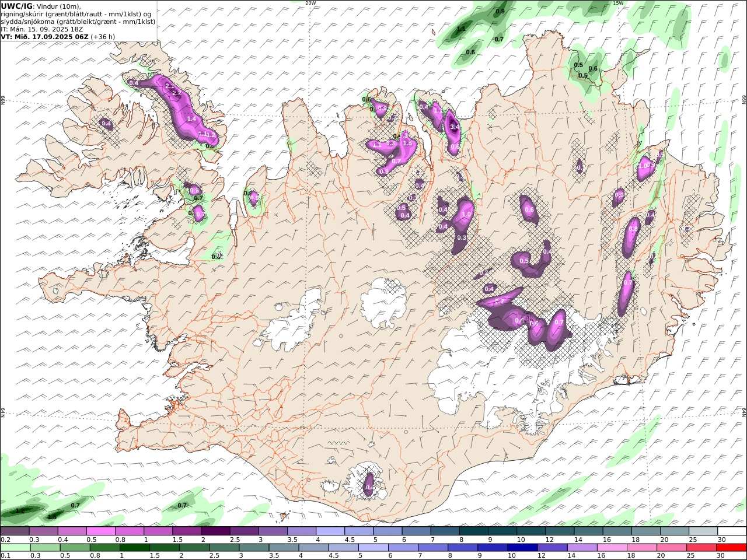
Task: Click the 15W longitude label
Action: 618,3
